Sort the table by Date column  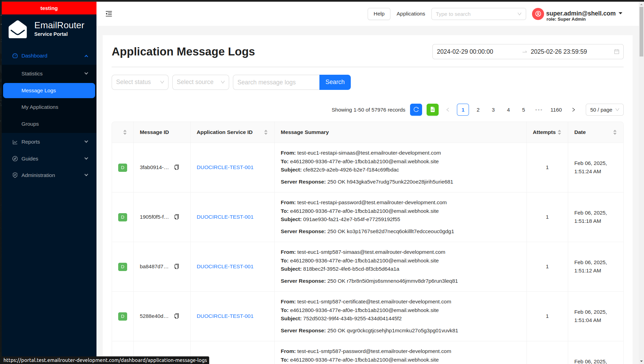click(x=615, y=132)
